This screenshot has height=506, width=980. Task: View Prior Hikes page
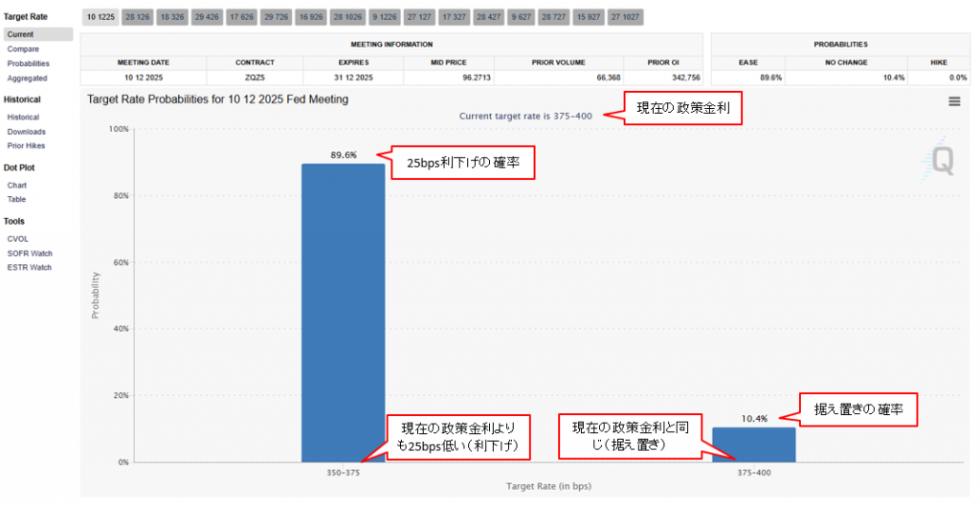click(x=26, y=146)
